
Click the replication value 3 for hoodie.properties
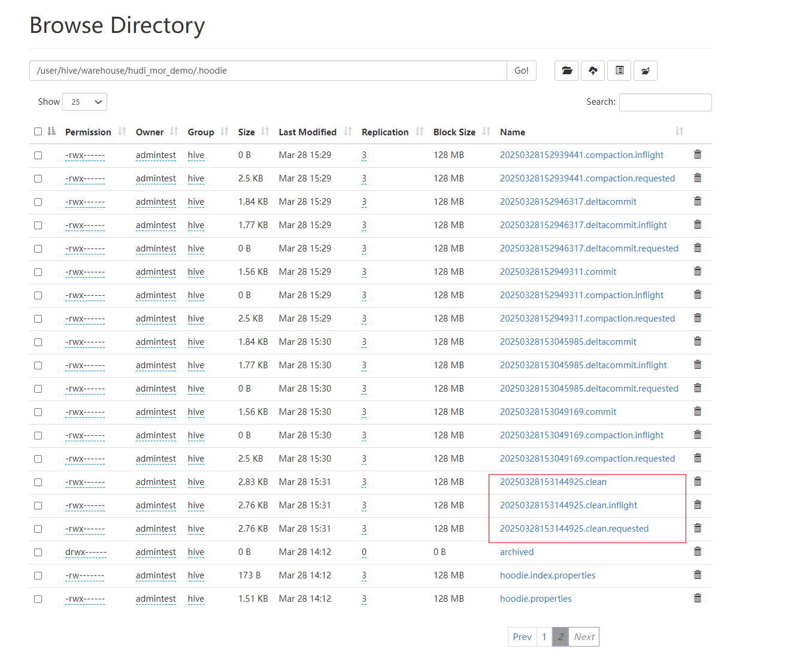point(364,599)
